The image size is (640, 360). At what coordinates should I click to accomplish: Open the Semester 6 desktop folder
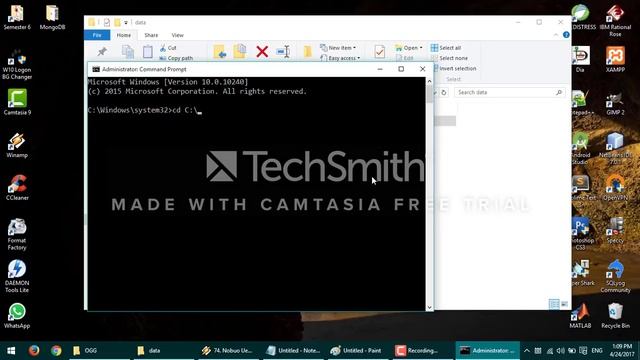pos(17,17)
